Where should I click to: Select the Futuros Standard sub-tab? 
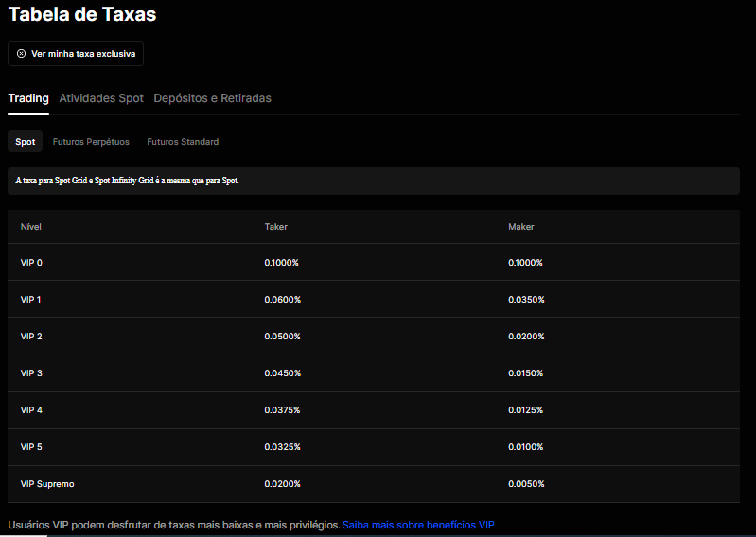coord(183,142)
